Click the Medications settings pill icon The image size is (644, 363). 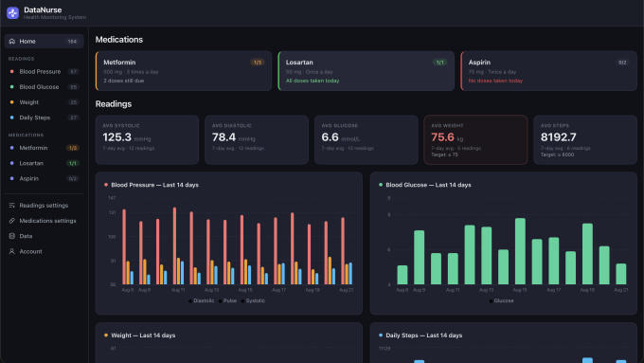(x=12, y=221)
